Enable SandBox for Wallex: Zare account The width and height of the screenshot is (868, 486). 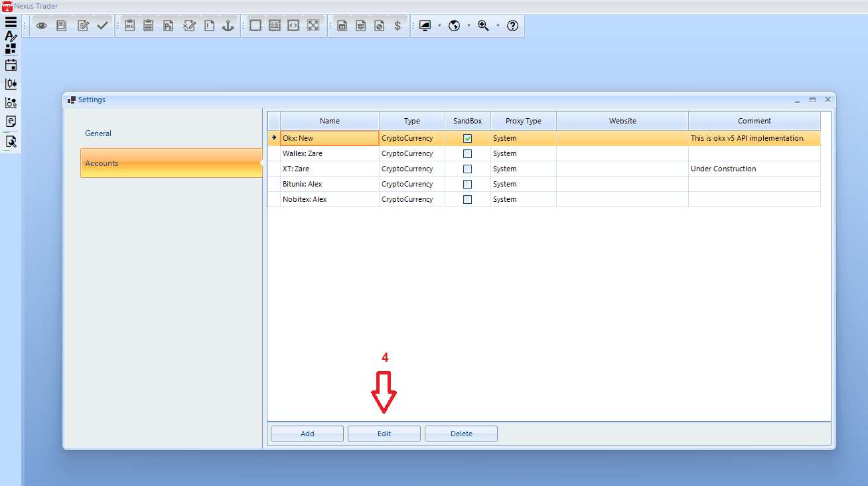point(467,153)
